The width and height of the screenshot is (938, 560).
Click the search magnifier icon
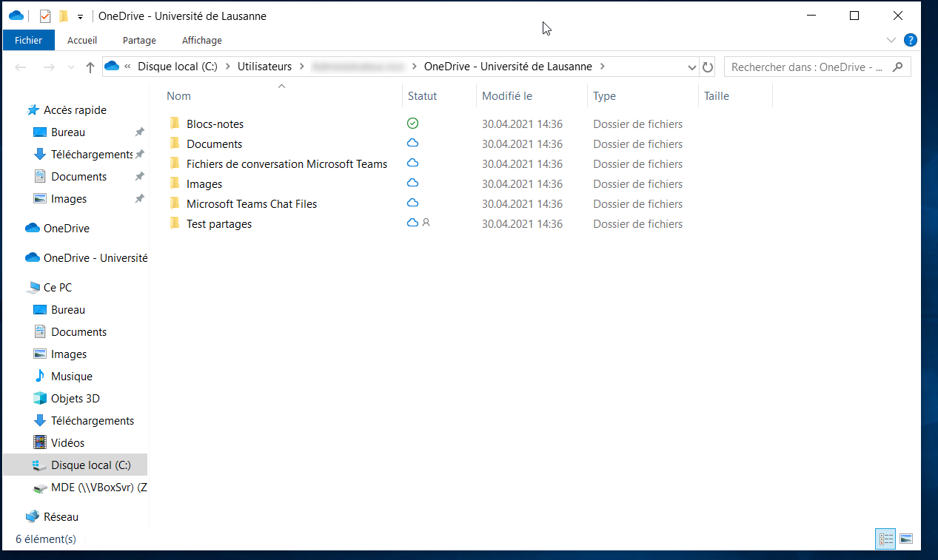[898, 67]
